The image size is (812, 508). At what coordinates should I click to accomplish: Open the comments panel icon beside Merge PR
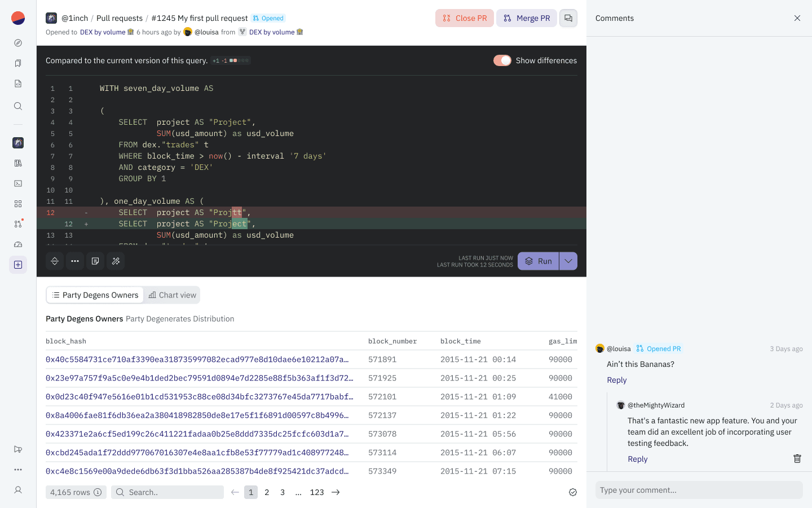click(x=568, y=18)
